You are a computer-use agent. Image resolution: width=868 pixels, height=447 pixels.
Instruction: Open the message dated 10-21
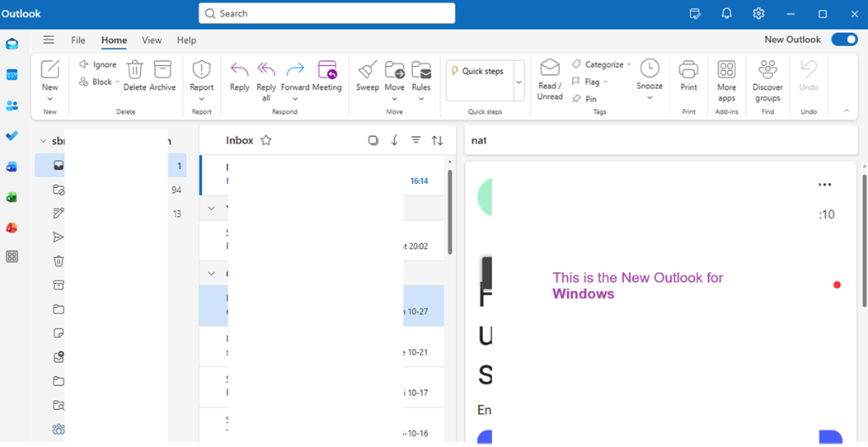coord(322,346)
